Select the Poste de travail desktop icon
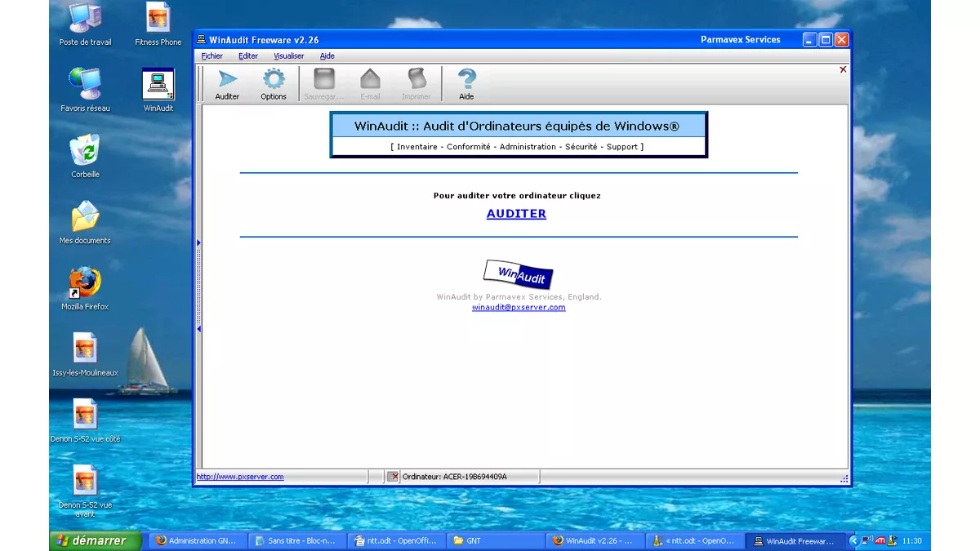This screenshot has height=551, width=980. point(86,24)
